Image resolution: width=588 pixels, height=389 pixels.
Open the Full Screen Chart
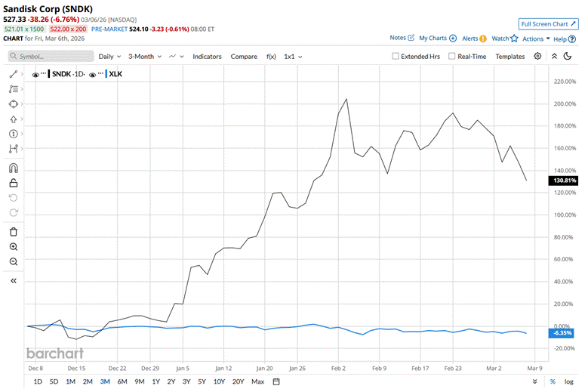point(548,24)
